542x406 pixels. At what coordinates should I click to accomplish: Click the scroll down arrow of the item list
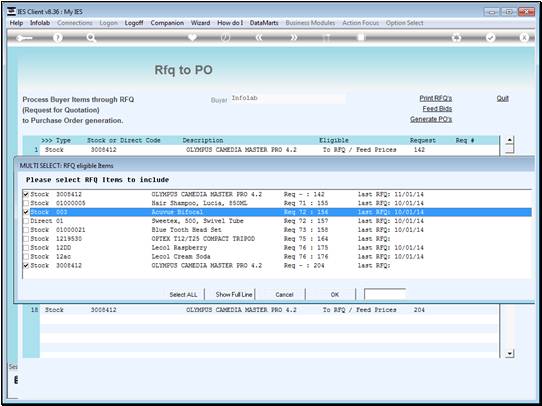[509, 354]
